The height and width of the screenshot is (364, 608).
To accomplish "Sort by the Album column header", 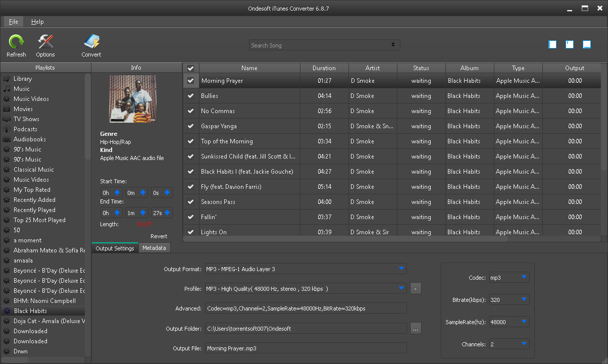I will point(470,68).
